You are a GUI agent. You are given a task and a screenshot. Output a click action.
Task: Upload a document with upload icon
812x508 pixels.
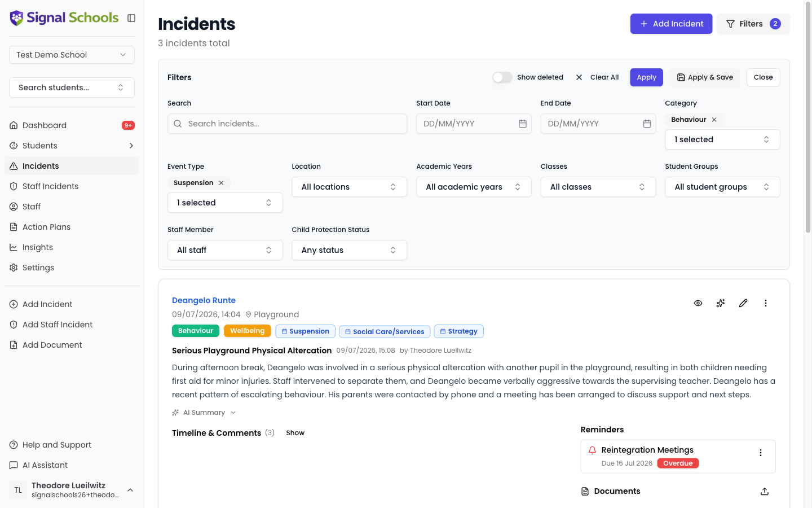coord(765,491)
